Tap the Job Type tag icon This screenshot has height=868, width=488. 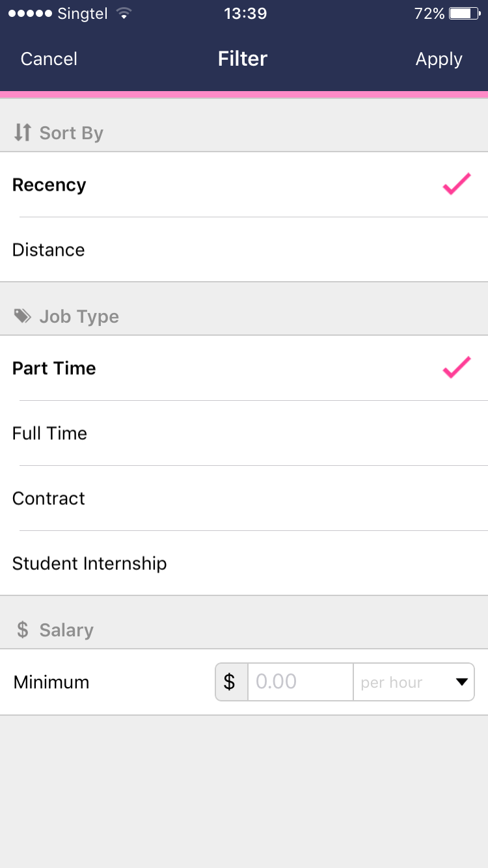(23, 316)
